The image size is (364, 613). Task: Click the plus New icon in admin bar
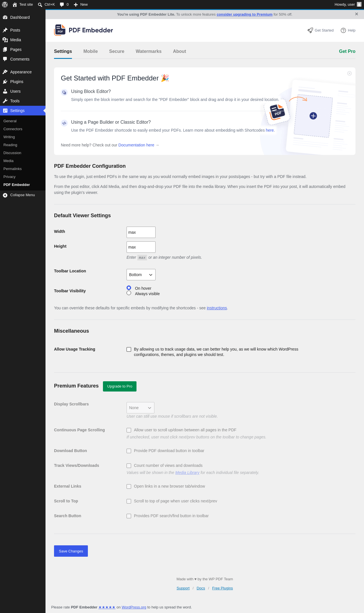pyautogui.click(x=76, y=5)
